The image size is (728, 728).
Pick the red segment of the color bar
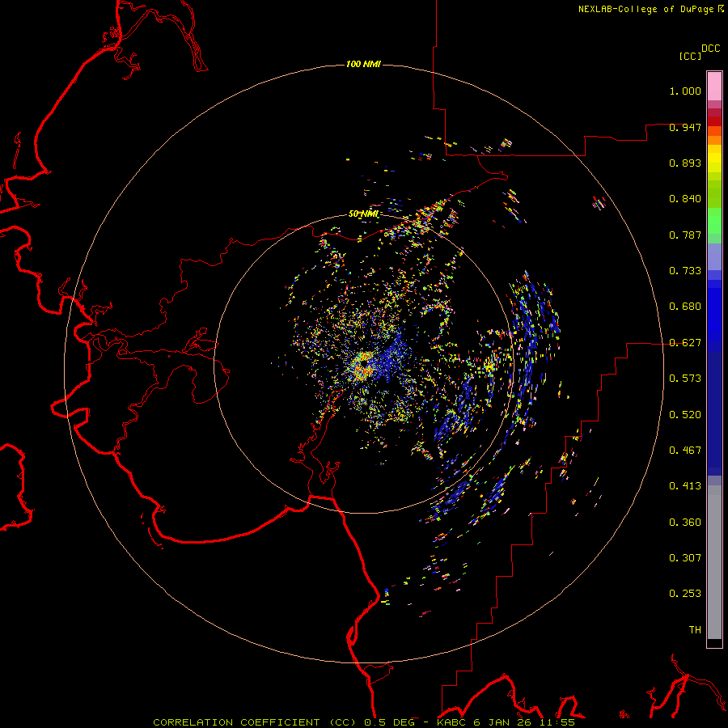714,121
